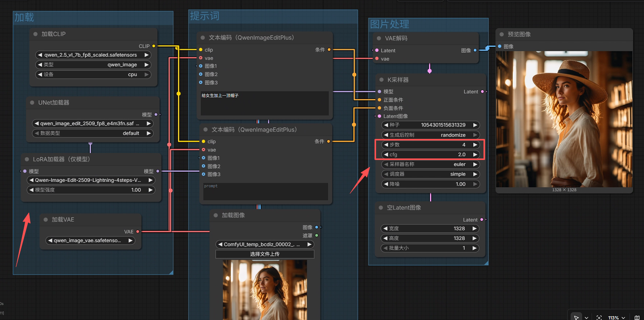Viewport: 644px width, 320px height.
Task: Select the pointer selection mode tool
Action: click(x=576, y=317)
